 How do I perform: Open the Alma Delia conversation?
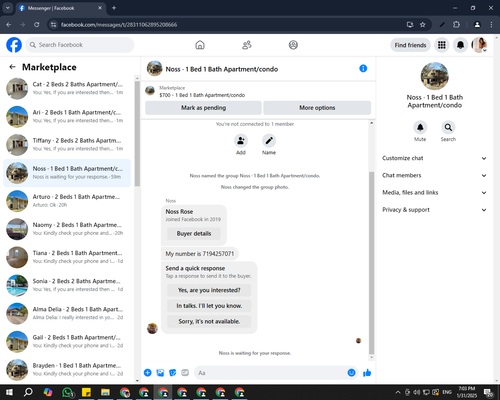pyautogui.click(x=67, y=313)
